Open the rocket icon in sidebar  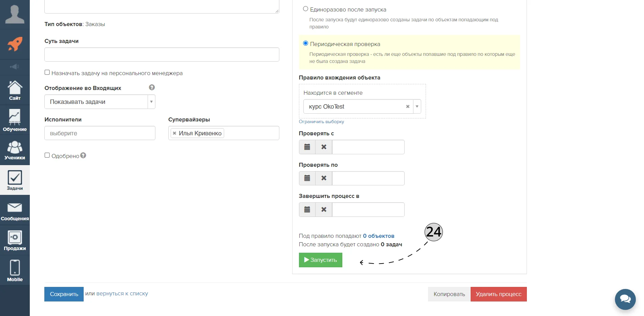[15, 44]
